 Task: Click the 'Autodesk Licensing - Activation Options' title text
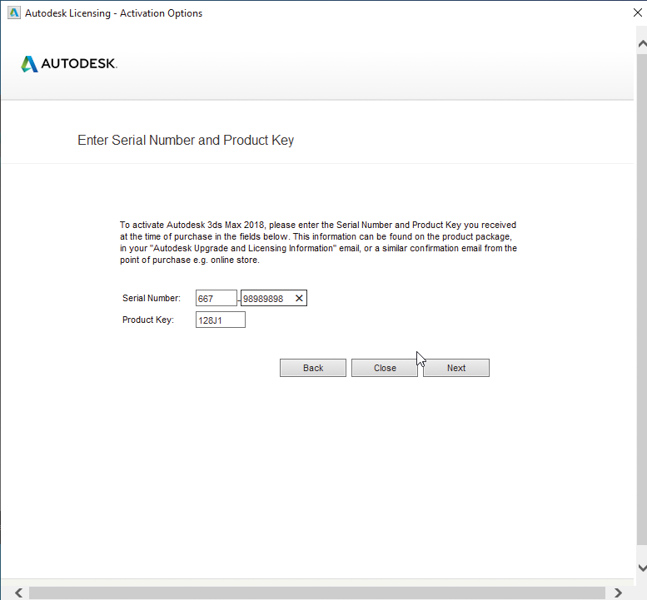coord(113,13)
